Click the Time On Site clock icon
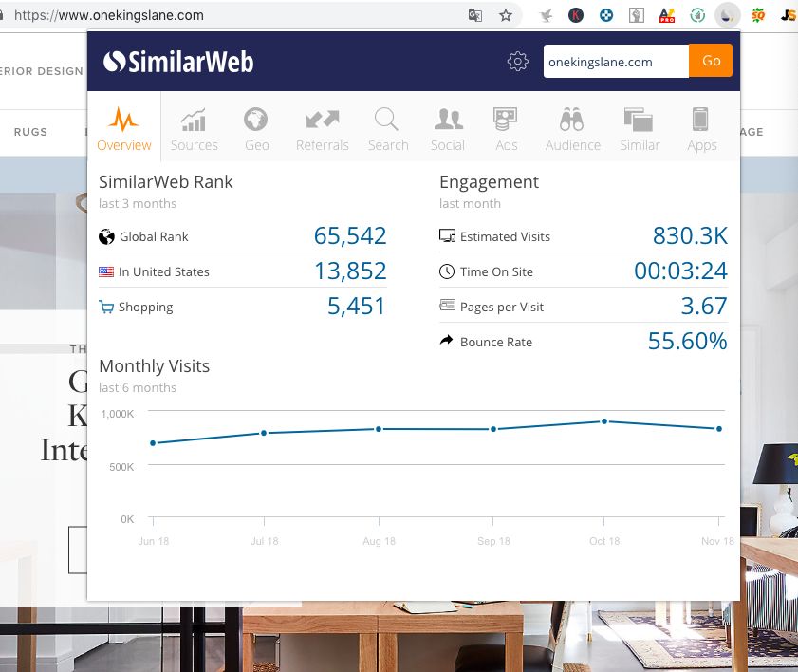 (x=447, y=271)
